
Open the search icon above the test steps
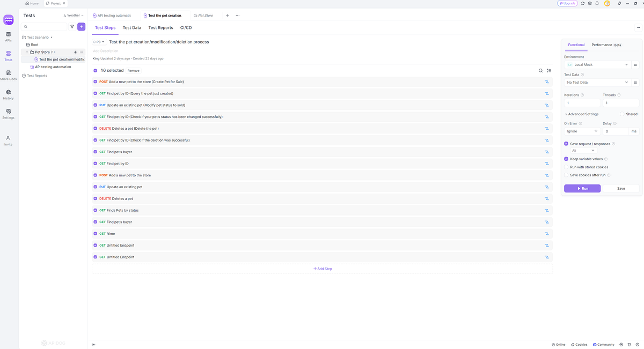click(540, 70)
